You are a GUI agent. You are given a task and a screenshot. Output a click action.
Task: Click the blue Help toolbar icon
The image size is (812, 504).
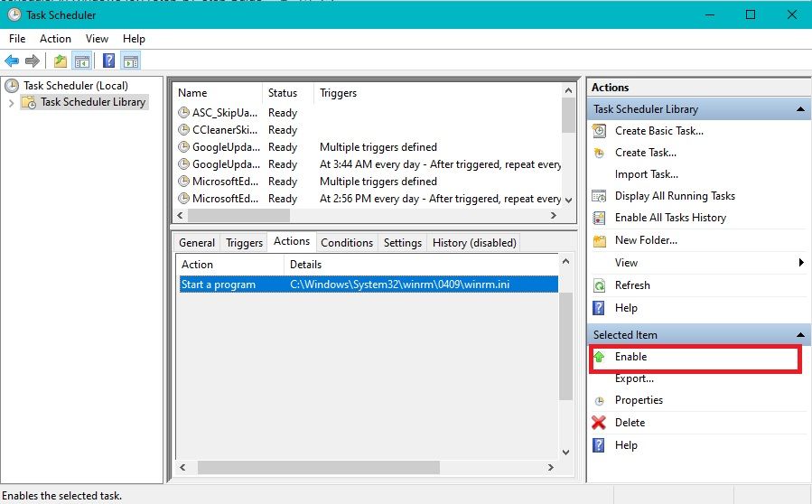(x=108, y=61)
